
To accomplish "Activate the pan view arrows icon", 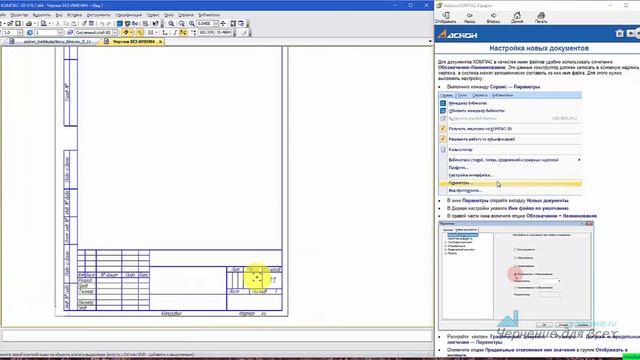I will coord(223,24).
